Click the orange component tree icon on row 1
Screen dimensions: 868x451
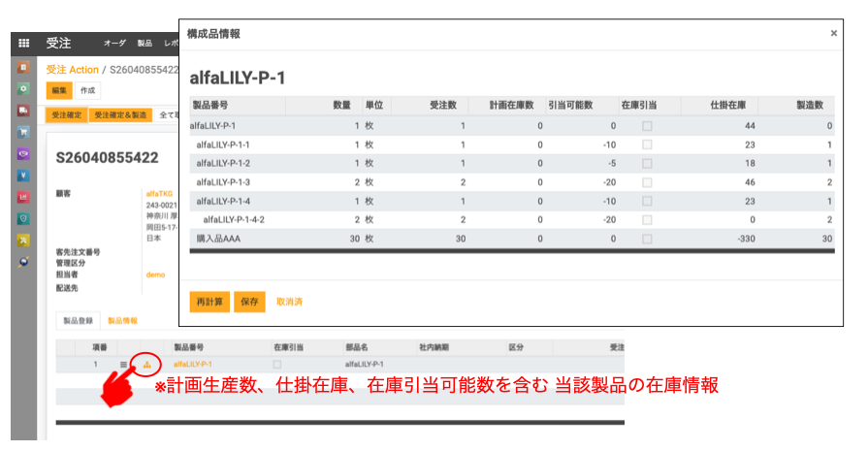[146, 365]
